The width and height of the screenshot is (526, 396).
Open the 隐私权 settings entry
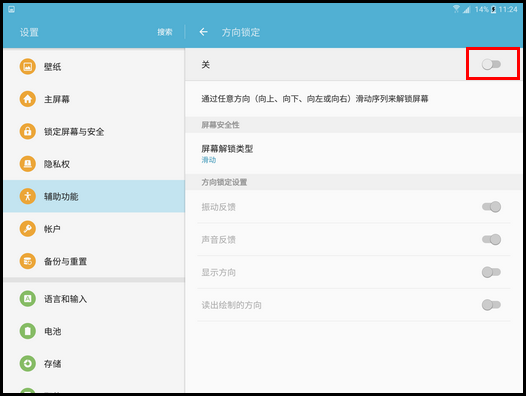tap(94, 164)
